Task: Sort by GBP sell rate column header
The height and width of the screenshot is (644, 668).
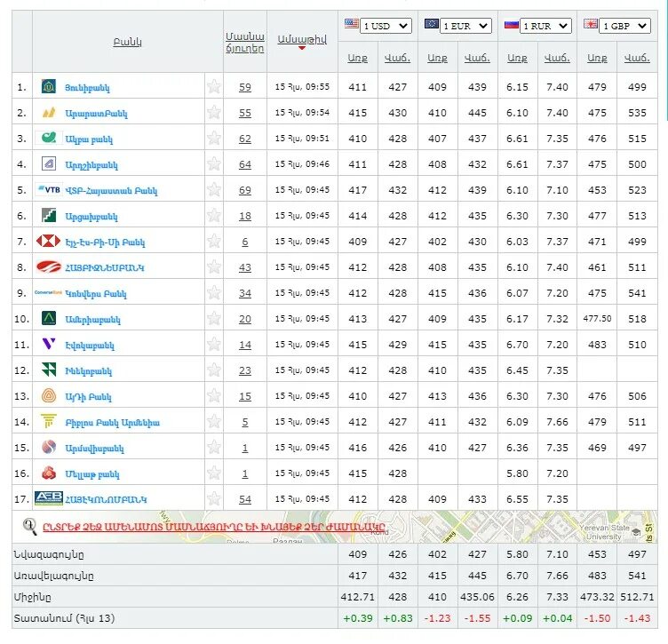Action: [x=637, y=58]
